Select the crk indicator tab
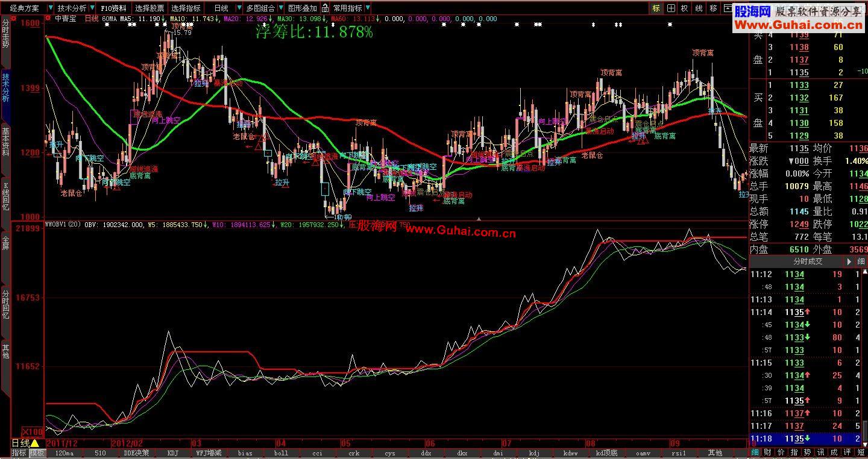868x459 pixels. [x=353, y=453]
